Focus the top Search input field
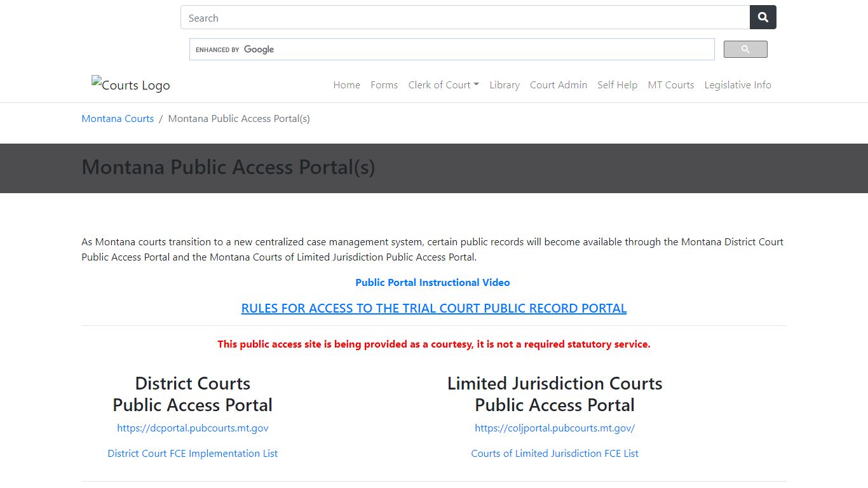Image resolution: width=868 pixels, height=488 pixels. [x=465, y=18]
